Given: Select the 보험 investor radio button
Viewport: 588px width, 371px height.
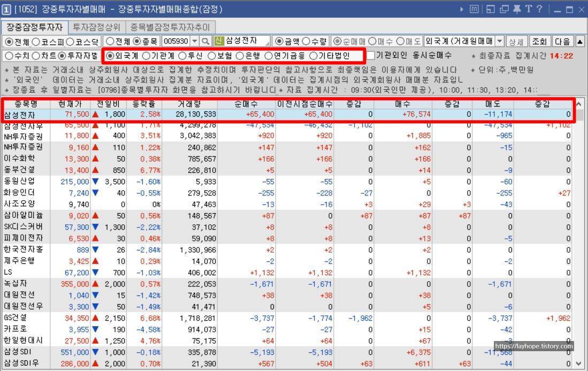Looking at the screenshot, I should pyautogui.click(x=211, y=56).
